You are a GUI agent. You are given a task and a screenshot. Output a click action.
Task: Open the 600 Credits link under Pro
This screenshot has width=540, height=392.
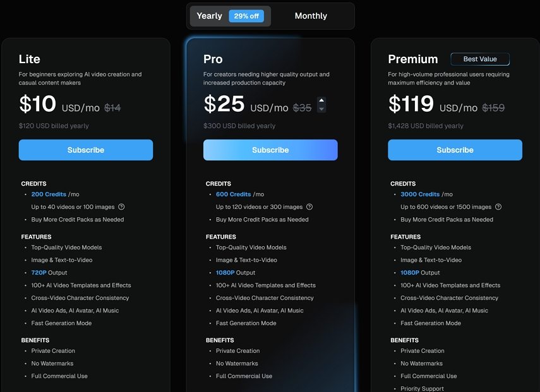(x=233, y=194)
